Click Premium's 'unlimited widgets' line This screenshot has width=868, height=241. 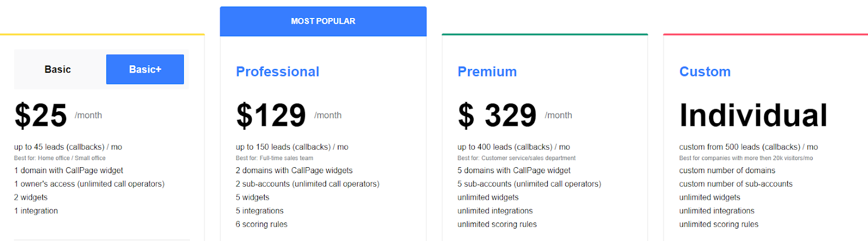tap(488, 198)
